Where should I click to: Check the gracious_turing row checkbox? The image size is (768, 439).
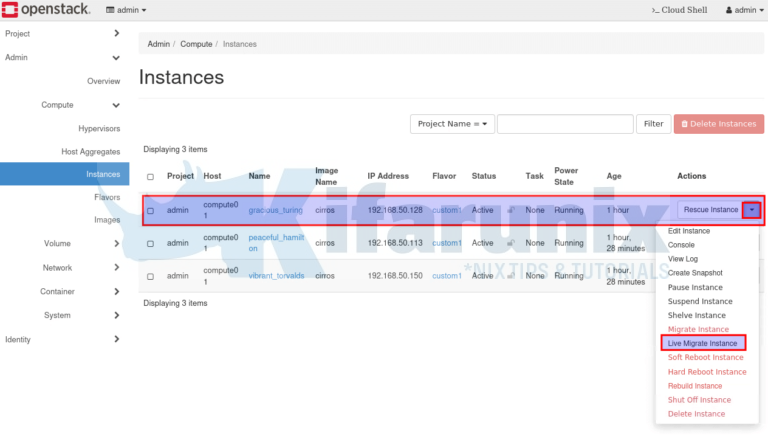coord(150,211)
